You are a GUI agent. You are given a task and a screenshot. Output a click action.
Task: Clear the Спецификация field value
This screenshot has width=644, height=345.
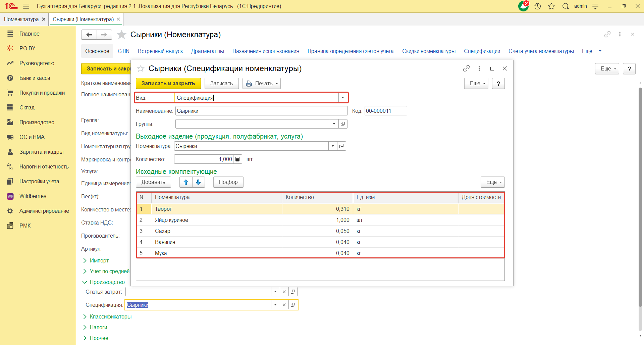click(x=284, y=305)
